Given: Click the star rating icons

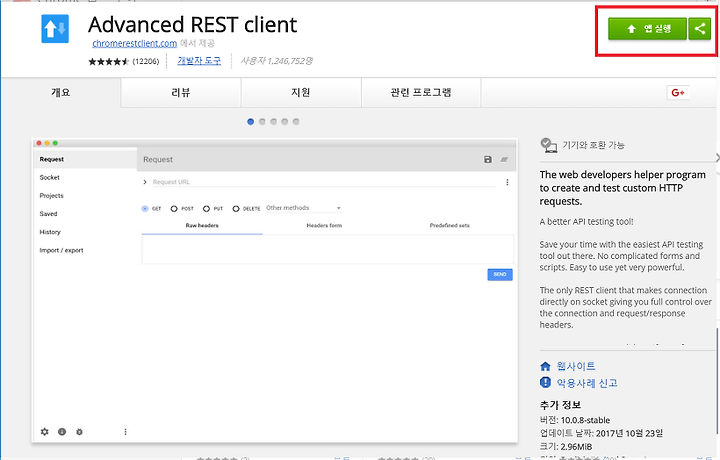Looking at the screenshot, I should coord(109,62).
